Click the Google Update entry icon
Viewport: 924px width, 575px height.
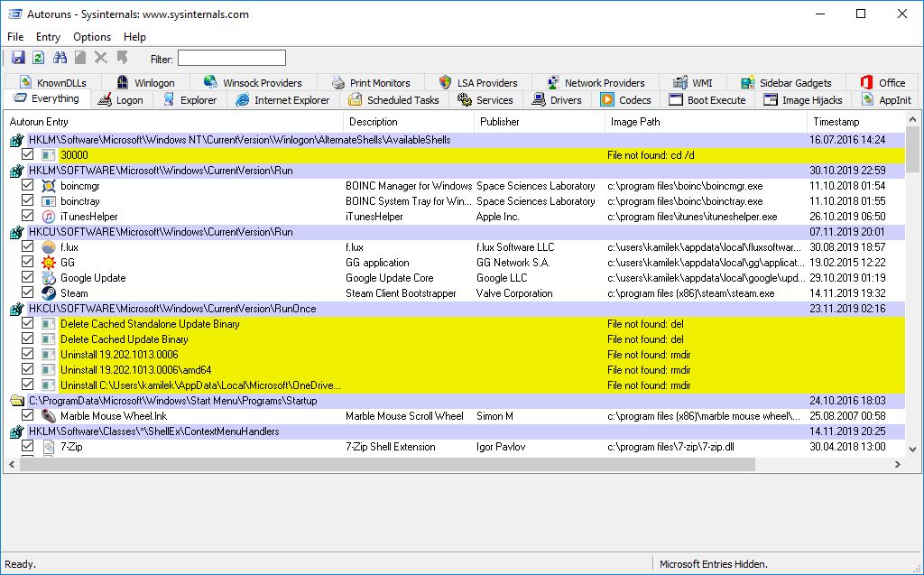(x=49, y=278)
